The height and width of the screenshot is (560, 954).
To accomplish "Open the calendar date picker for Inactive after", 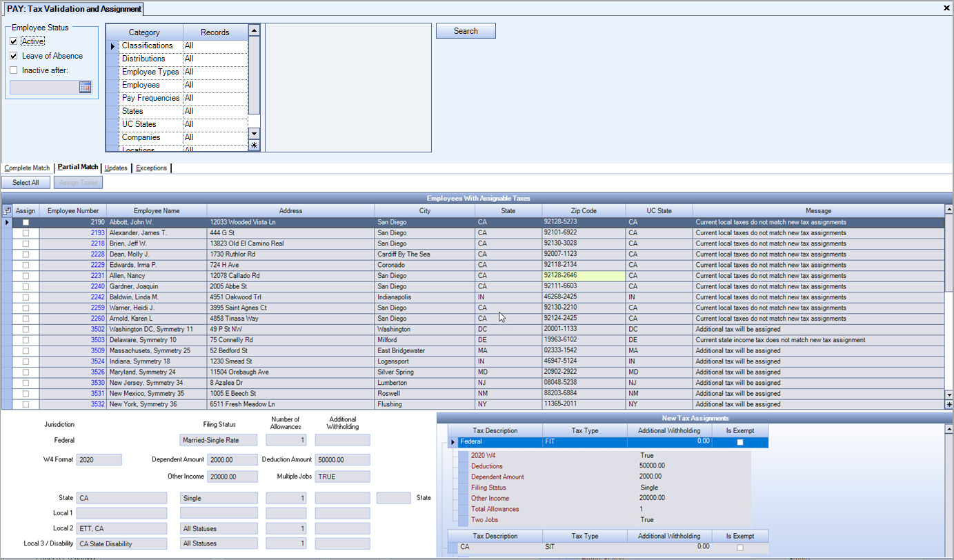I will point(85,86).
